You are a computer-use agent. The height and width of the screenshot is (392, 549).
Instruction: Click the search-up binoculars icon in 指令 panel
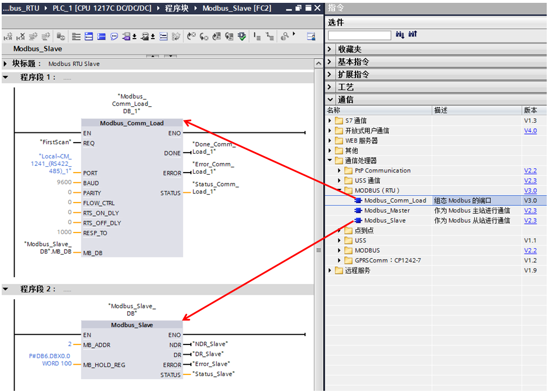413,34
